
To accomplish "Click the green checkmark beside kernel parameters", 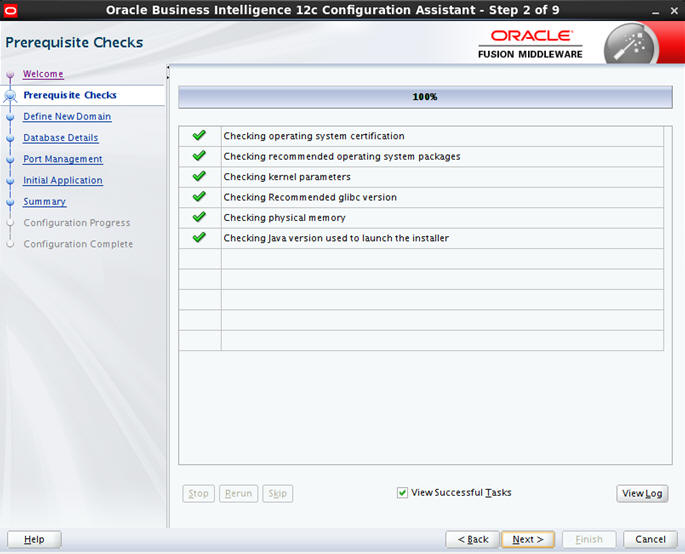I will coord(199,176).
